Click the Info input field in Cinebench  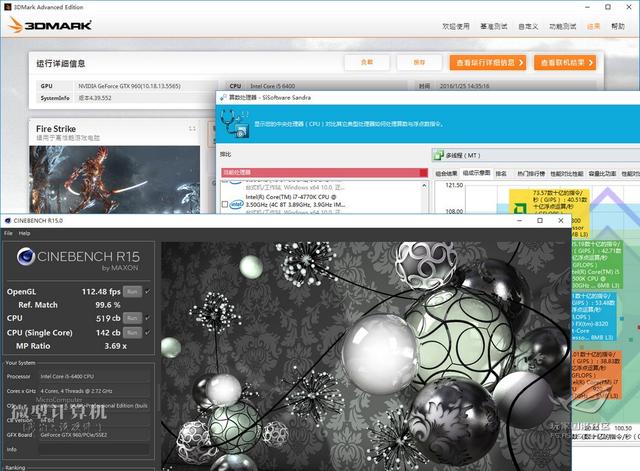[94, 449]
